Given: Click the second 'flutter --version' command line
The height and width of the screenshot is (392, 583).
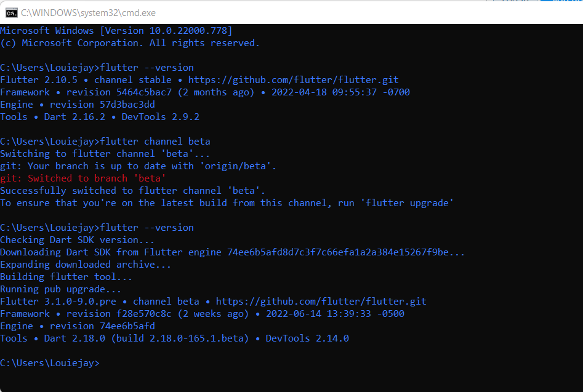Looking at the screenshot, I should (x=97, y=228).
